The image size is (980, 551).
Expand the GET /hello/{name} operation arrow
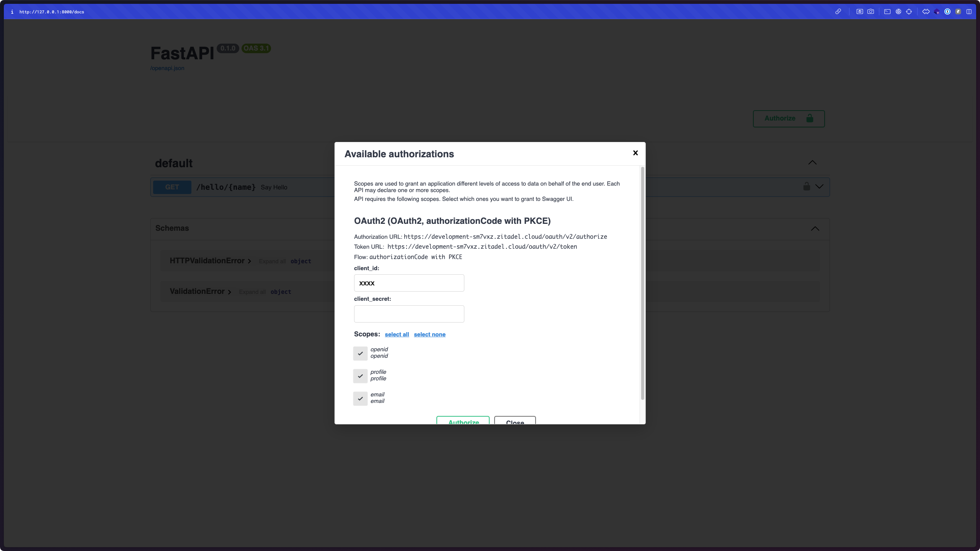(x=819, y=186)
